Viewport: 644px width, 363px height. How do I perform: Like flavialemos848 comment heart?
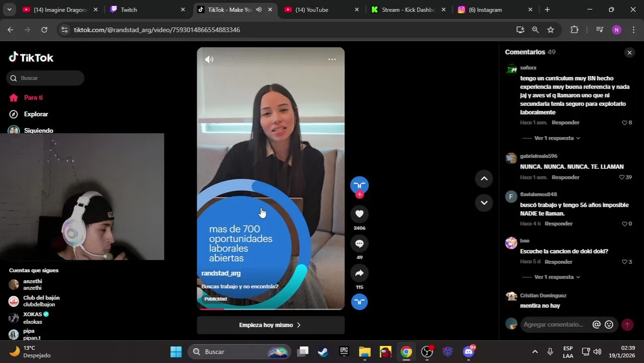pos(624,224)
